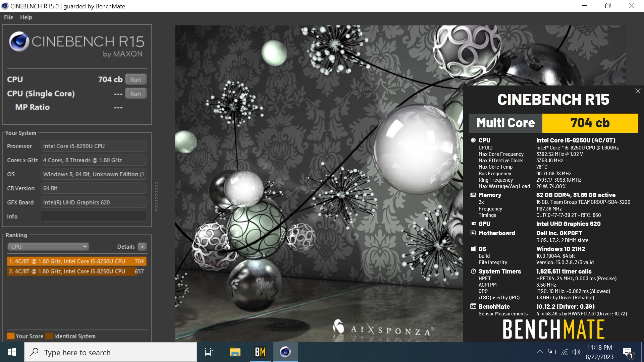Click the Processor field Intel Core i5-8250U
The image size is (644, 362).
coord(94,146)
